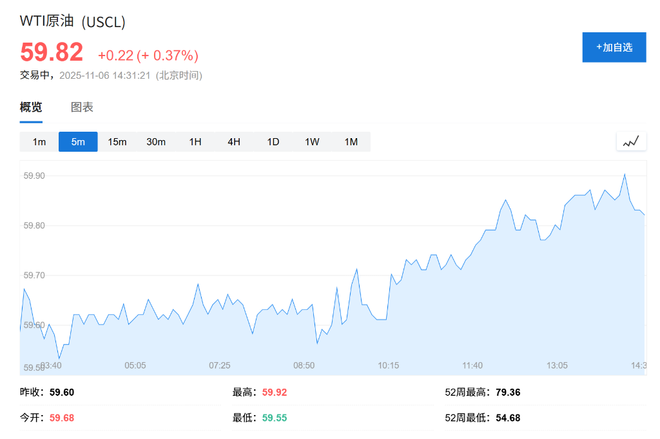660x439 pixels.
Task: Select the 1m chart interval
Action: click(x=39, y=142)
